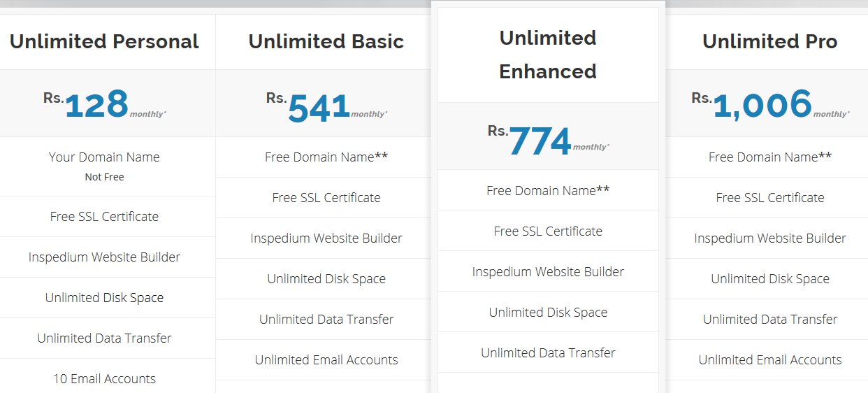Click "Unlimited Disk Space" in Basic plan
Viewport: 868px width, 393px height.
point(326,279)
